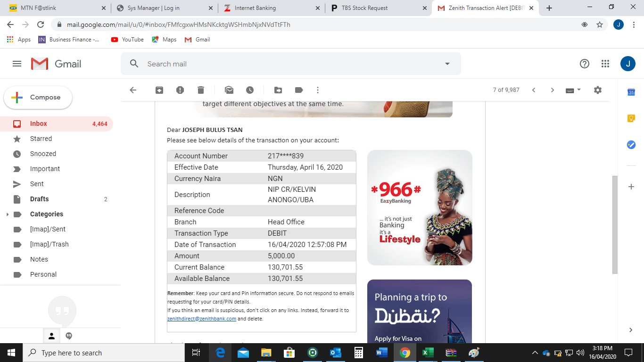This screenshot has height=362, width=644.
Task: Open YouTube bookmark
Action: click(127, 40)
